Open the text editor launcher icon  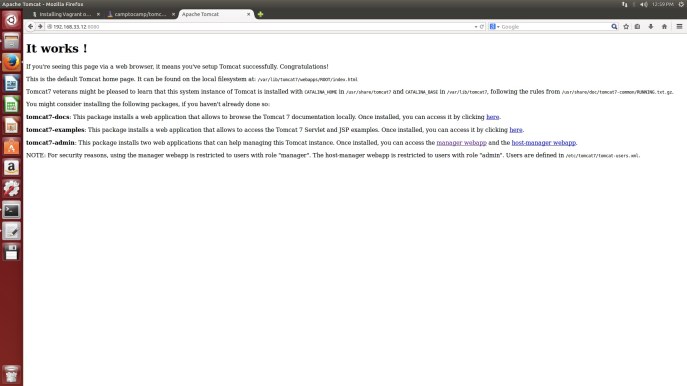11,231
